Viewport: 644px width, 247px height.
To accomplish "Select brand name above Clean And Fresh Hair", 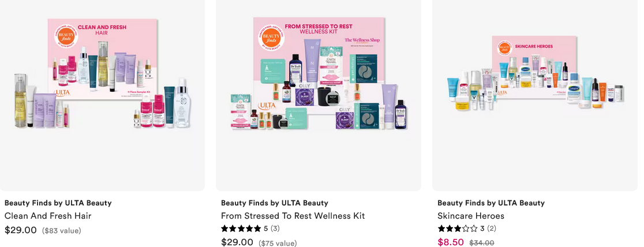I will point(58,203).
